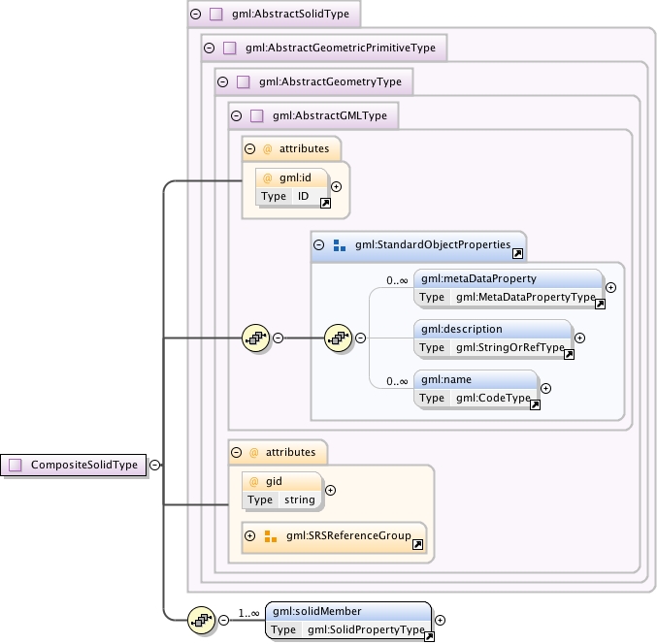This screenshot has width=657, height=644.
Task: Click the gml:MetaDataPropertyType type value
Action: 526,297
